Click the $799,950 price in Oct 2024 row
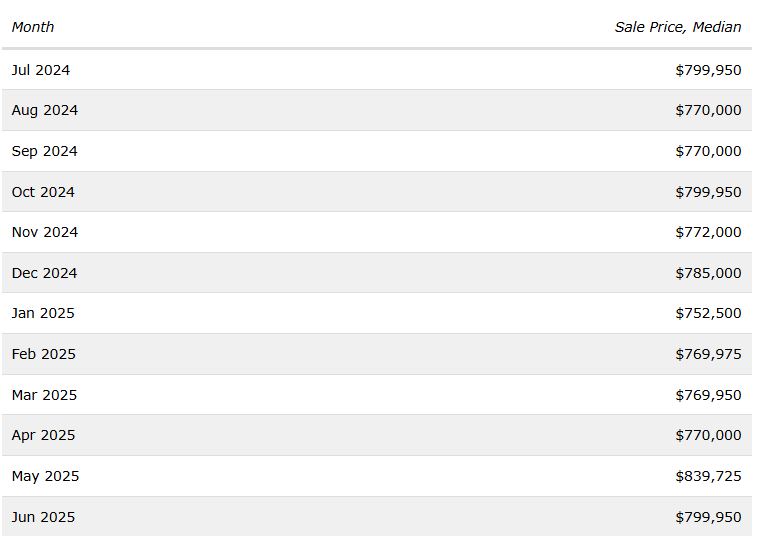Screen dimensions: 759x551 (x=708, y=192)
